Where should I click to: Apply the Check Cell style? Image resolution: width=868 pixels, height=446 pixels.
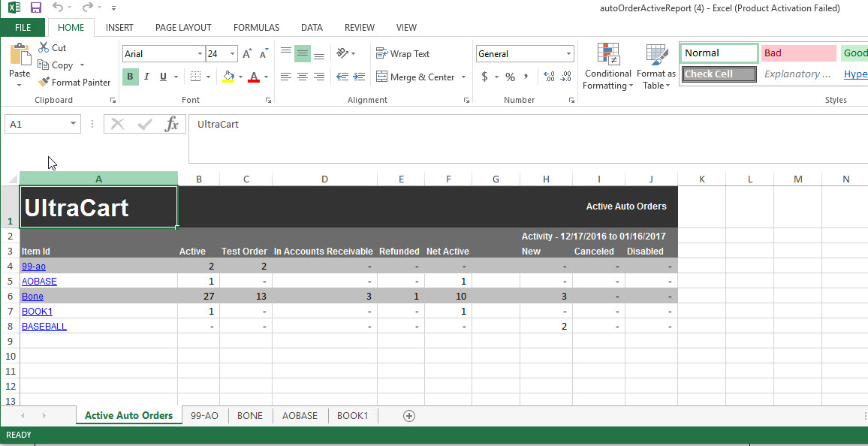(719, 74)
